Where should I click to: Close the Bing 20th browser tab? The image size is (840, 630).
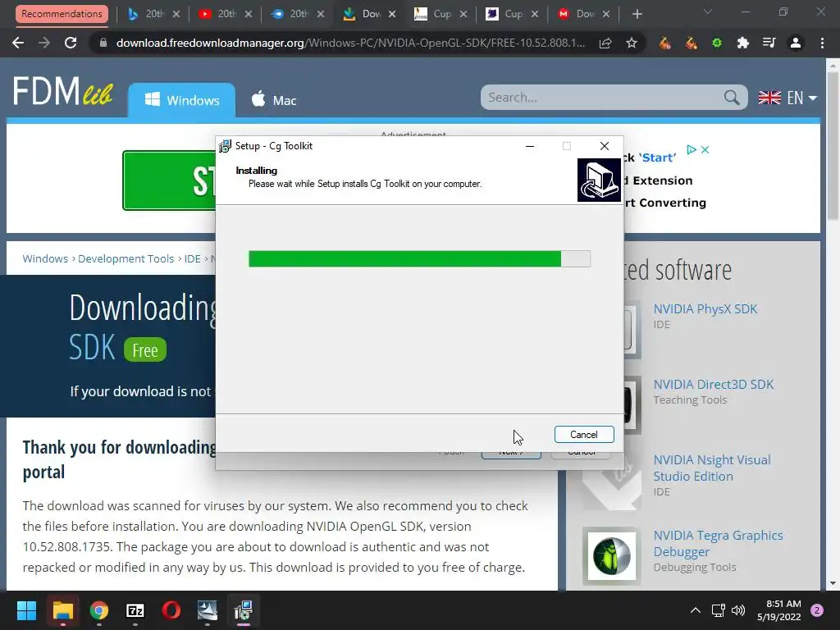(176, 14)
